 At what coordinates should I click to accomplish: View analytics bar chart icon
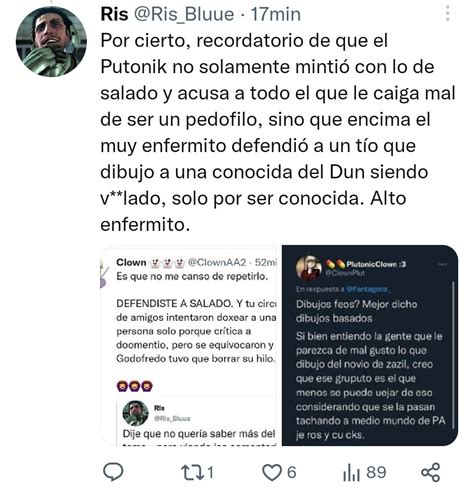(x=351, y=473)
